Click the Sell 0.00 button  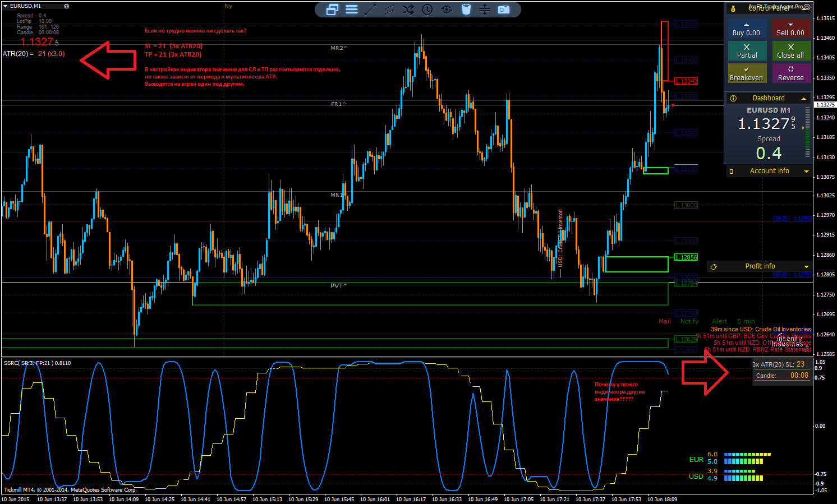[x=791, y=29]
